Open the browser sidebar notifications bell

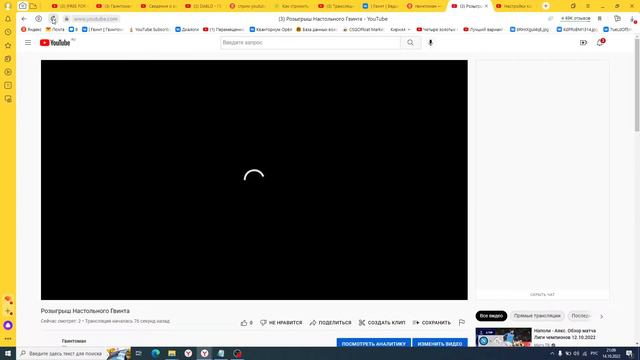tap(8, 19)
